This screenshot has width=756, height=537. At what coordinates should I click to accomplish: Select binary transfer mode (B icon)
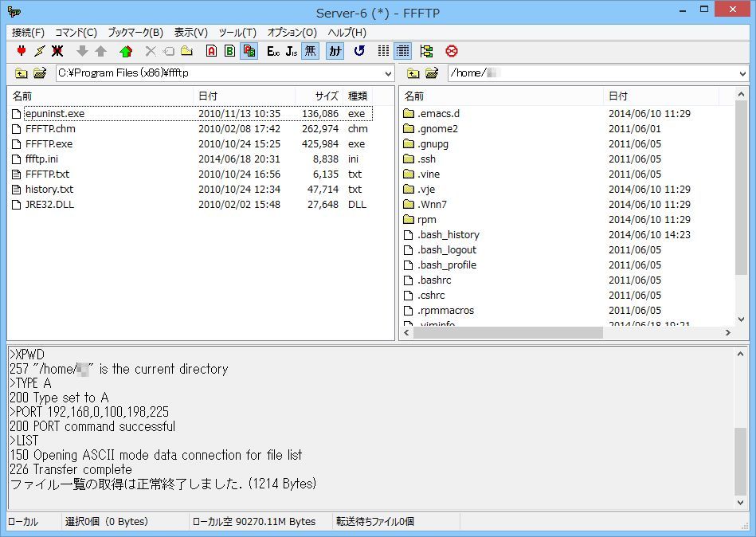click(229, 51)
